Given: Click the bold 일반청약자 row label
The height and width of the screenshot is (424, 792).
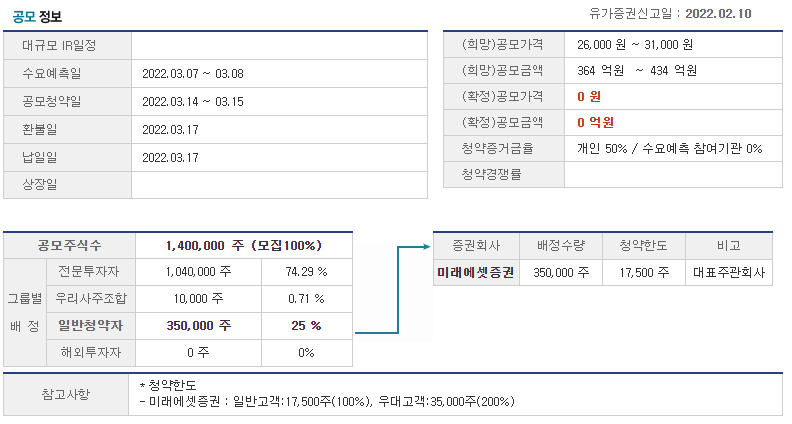Looking at the screenshot, I should [91, 325].
